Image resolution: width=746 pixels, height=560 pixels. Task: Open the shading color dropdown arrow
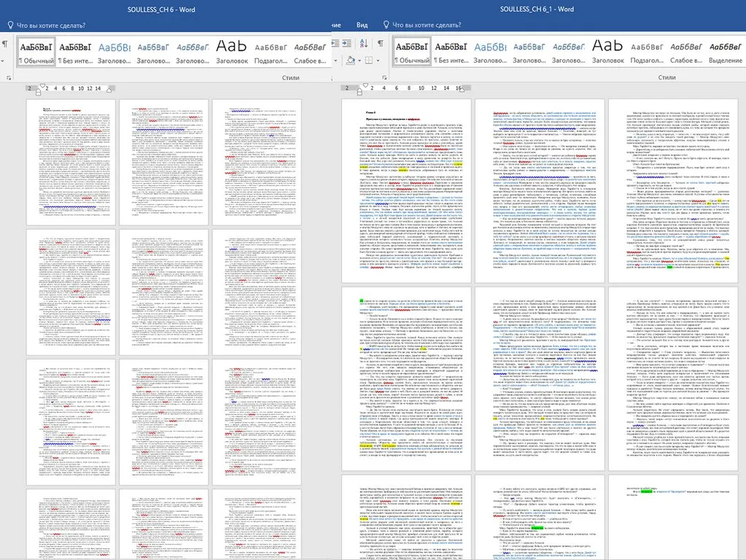358,61
